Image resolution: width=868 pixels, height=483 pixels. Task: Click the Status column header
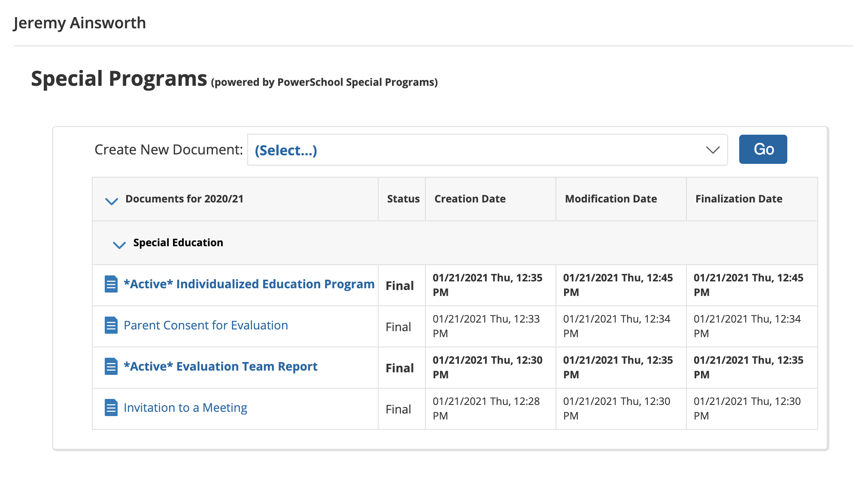402,199
